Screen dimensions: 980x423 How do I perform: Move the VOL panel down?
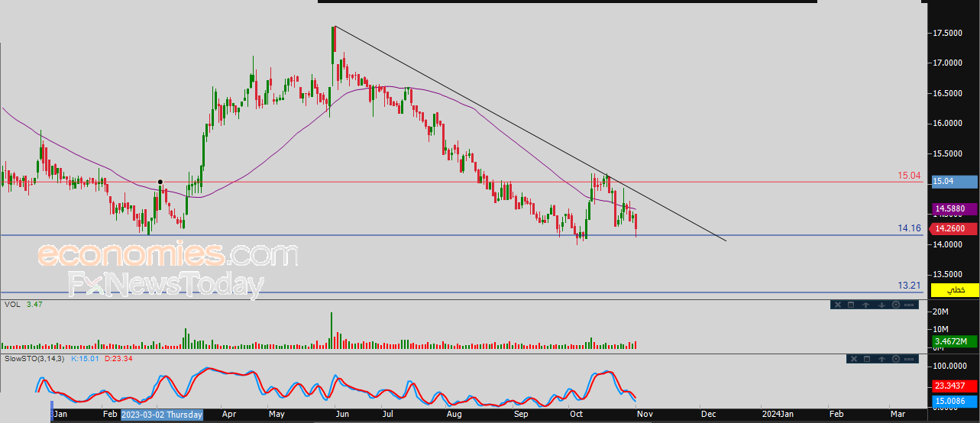[881, 305]
